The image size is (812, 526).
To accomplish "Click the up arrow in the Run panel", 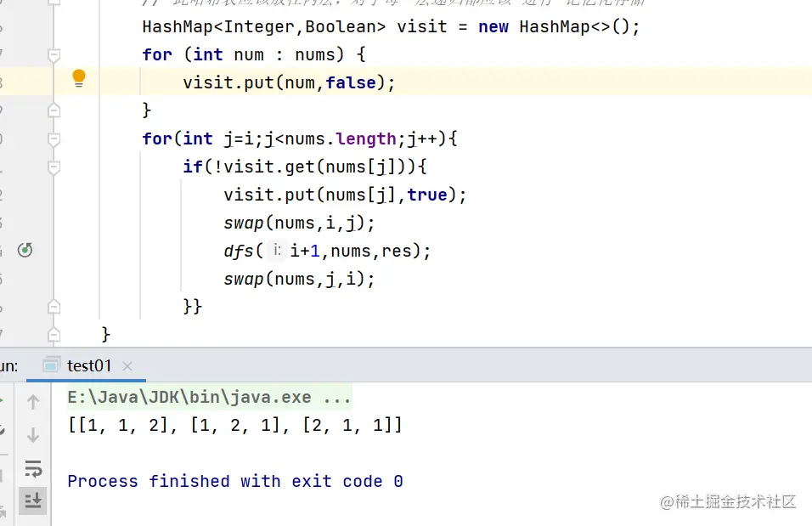I will (x=33, y=402).
